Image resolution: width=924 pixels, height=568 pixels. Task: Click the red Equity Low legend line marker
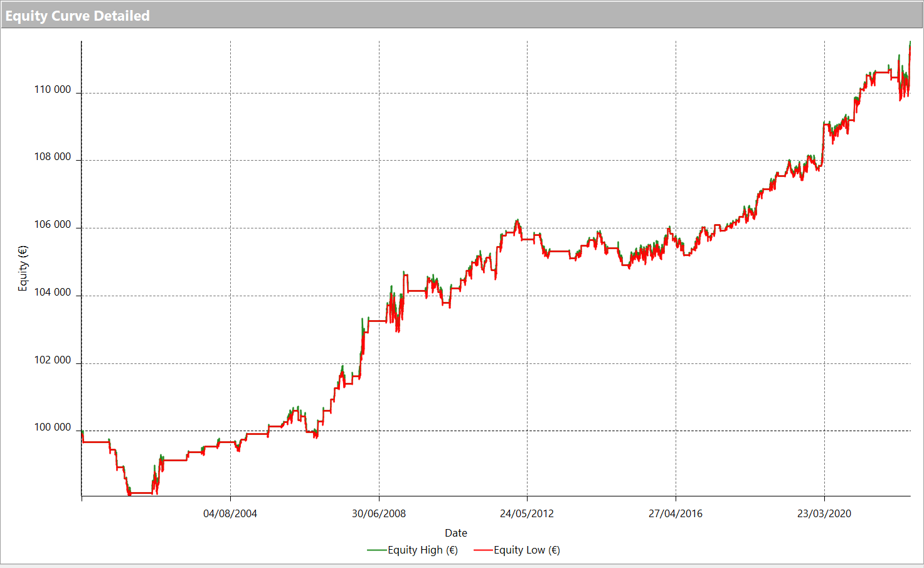pyautogui.click(x=483, y=550)
